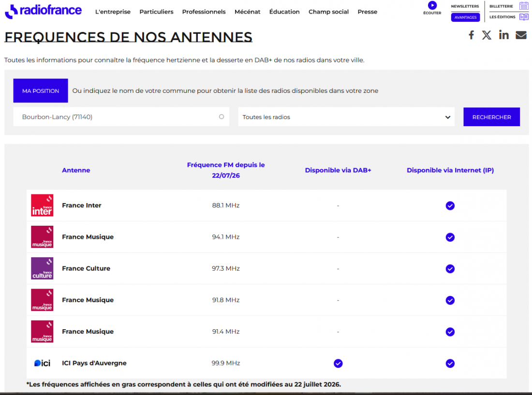Click the Antenne column header
This screenshot has height=395, width=532.
click(76, 170)
